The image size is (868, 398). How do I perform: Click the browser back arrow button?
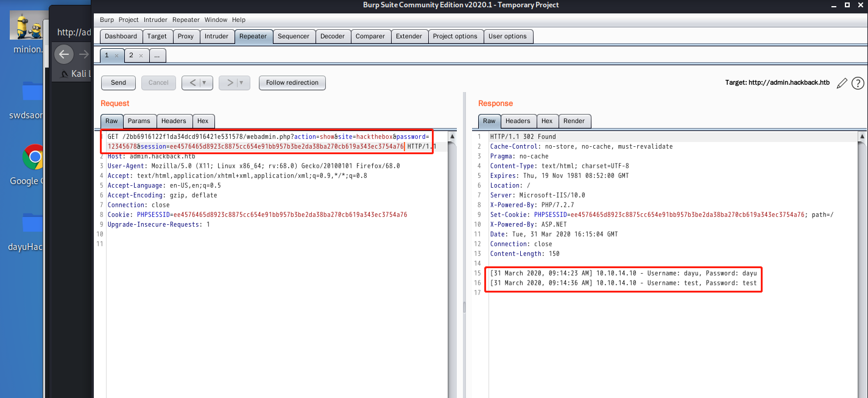(x=64, y=54)
